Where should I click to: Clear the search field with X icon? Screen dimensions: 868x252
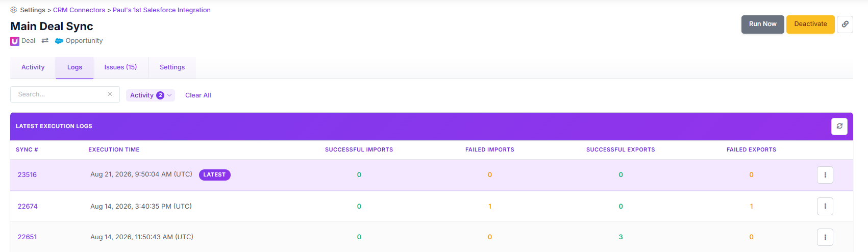point(110,94)
